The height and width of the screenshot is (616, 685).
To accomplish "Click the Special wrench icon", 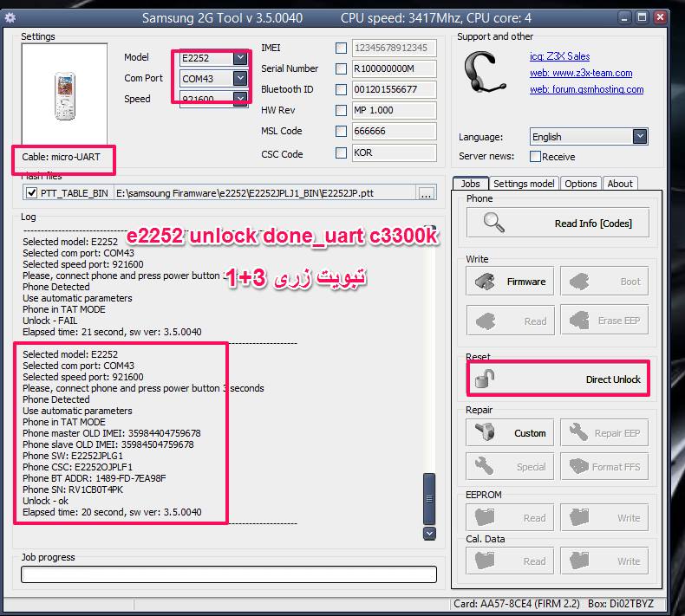I will pos(485,466).
